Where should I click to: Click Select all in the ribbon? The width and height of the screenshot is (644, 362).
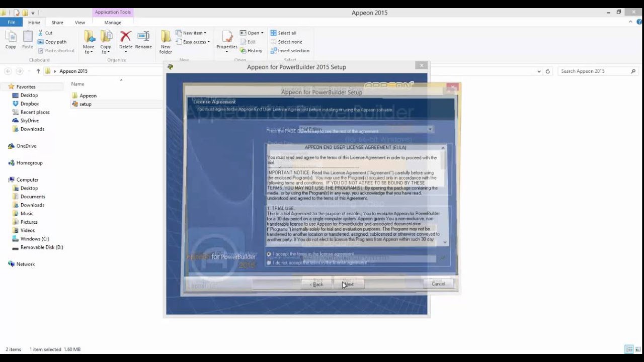point(284,33)
